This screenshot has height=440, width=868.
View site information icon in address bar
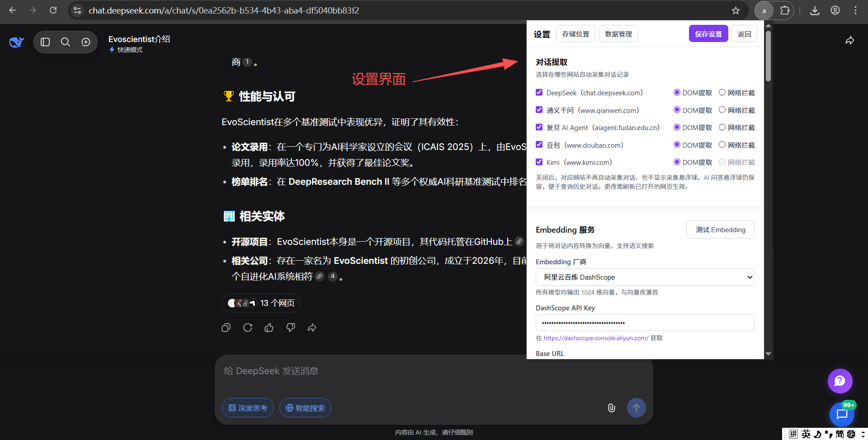[x=77, y=10]
